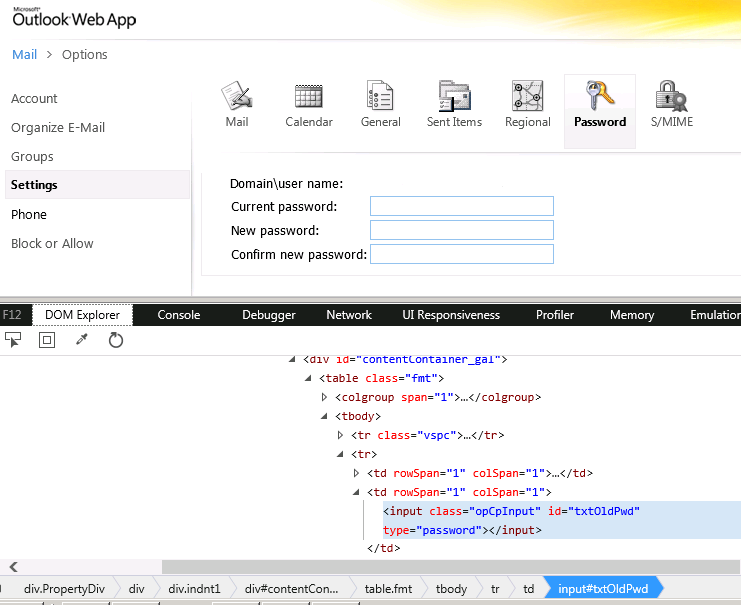Collapse the table class fmt node
741x605 pixels.
(308, 378)
